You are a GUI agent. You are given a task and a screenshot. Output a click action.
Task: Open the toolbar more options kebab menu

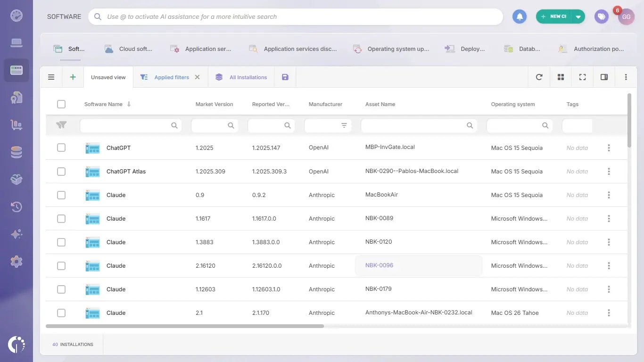click(x=626, y=77)
